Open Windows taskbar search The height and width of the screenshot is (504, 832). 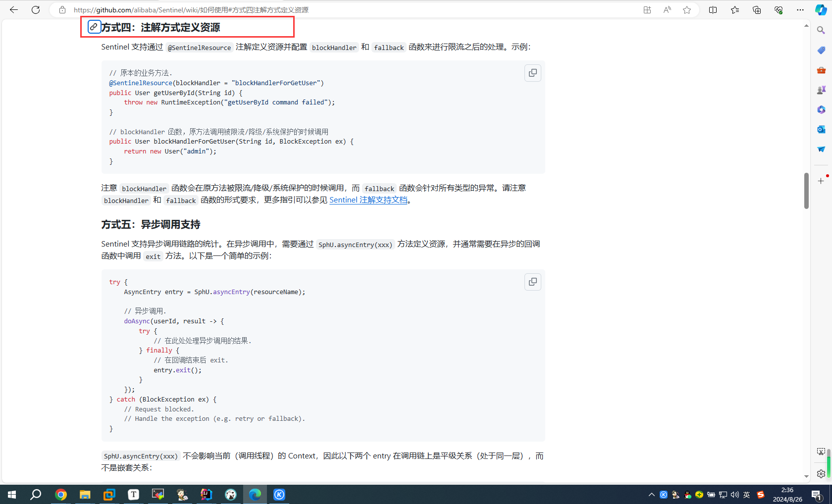[36, 494]
